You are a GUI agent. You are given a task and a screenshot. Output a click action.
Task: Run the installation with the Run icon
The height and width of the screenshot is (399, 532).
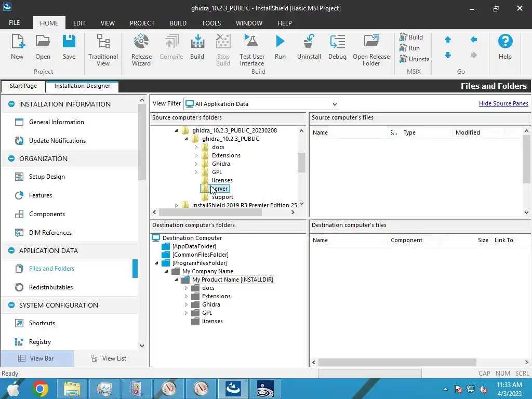click(x=280, y=47)
